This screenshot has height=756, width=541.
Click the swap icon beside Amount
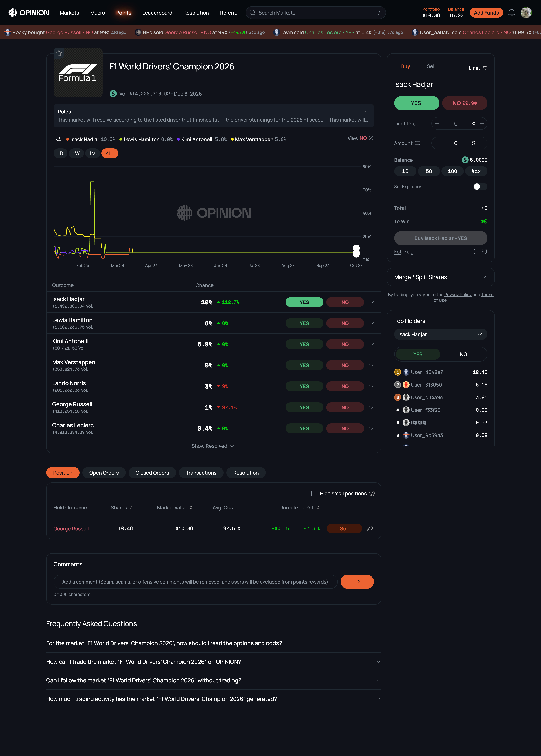(x=418, y=143)
